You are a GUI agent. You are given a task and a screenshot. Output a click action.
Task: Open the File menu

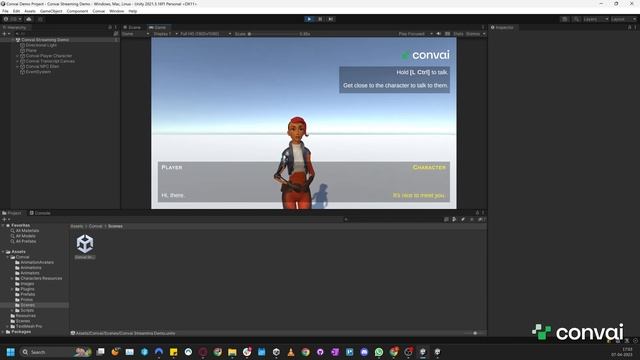pyautogui.click(x=5, y=11)
